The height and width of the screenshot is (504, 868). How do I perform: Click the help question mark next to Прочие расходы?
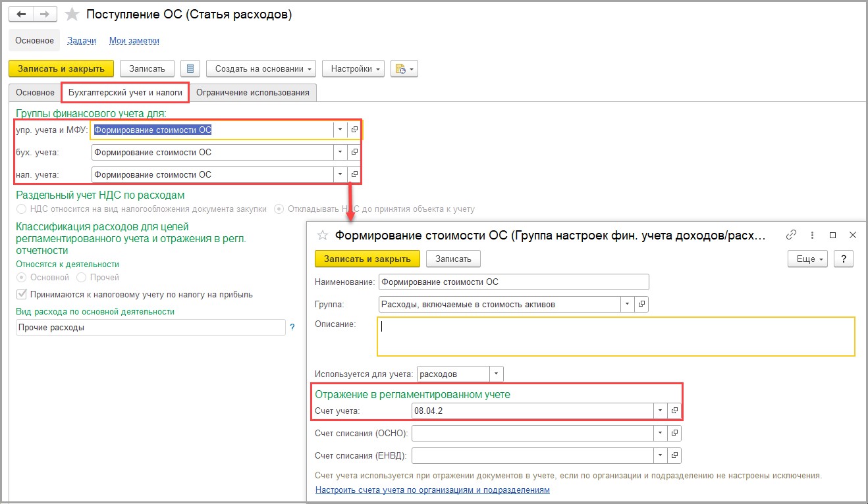click(x=292, y=327)
